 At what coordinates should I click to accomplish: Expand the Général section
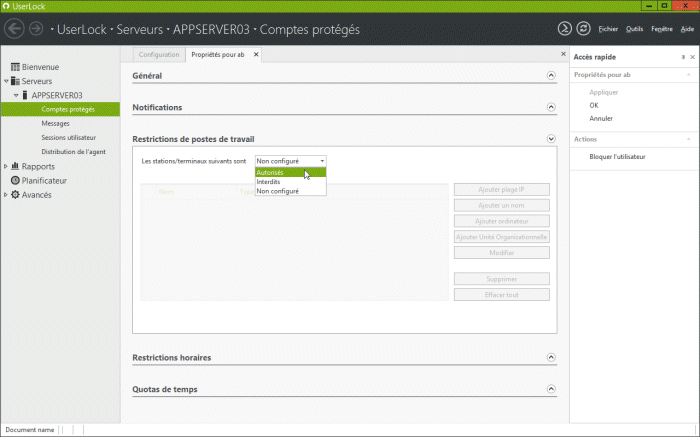click(551, 75)
